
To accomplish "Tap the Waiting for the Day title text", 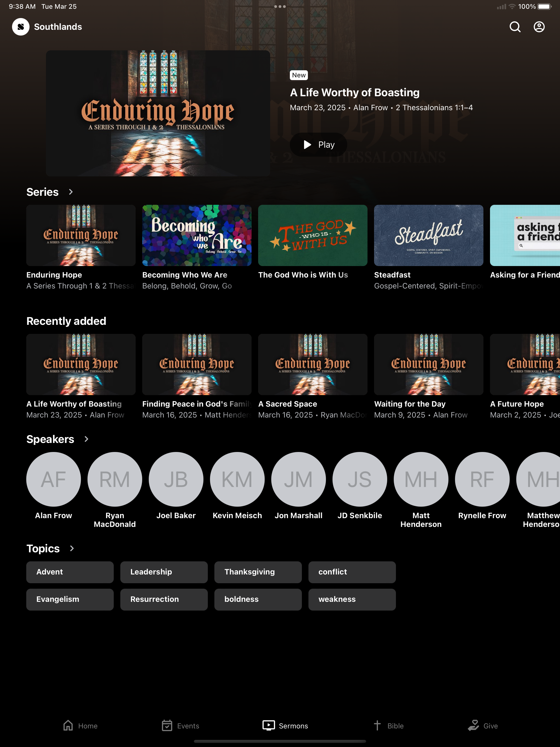I will [410, 404].
